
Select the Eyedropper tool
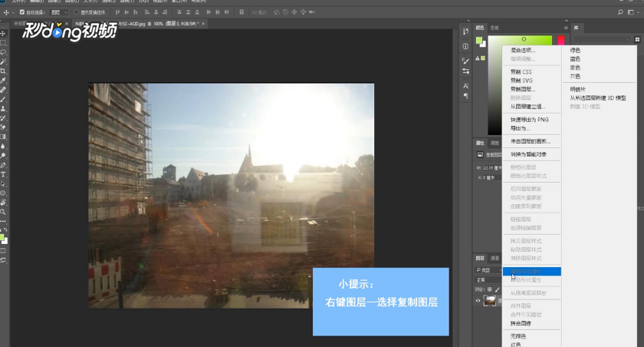3,81
